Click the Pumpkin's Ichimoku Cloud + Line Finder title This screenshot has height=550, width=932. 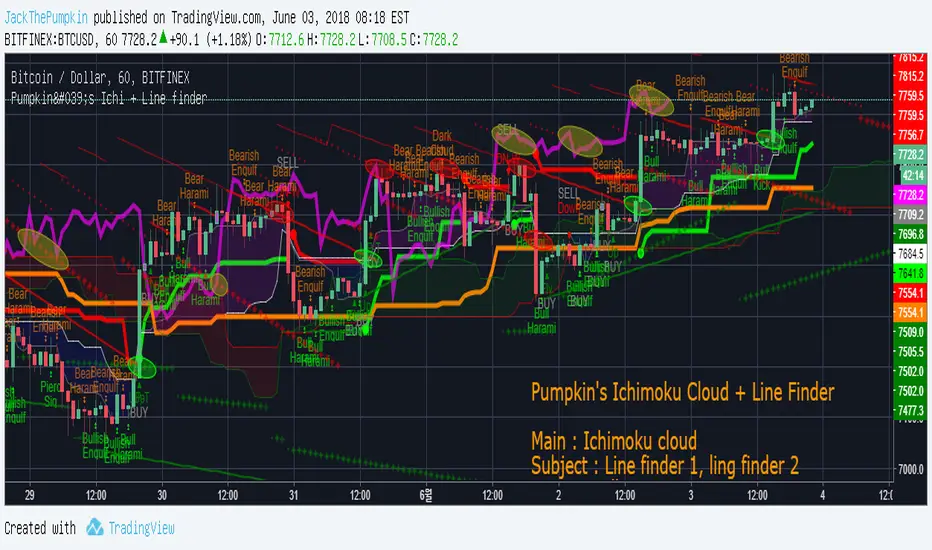[x=682, y=392]
